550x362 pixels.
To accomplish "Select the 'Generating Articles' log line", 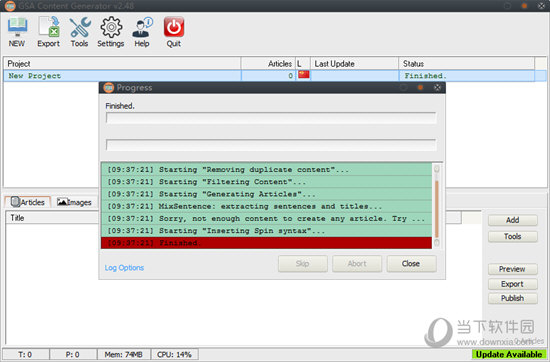I will (266, 194).
